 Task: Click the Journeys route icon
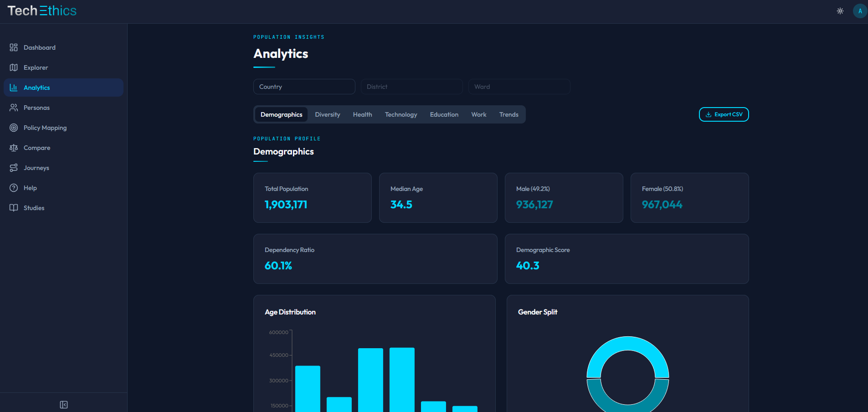click(x=13, y=167)
